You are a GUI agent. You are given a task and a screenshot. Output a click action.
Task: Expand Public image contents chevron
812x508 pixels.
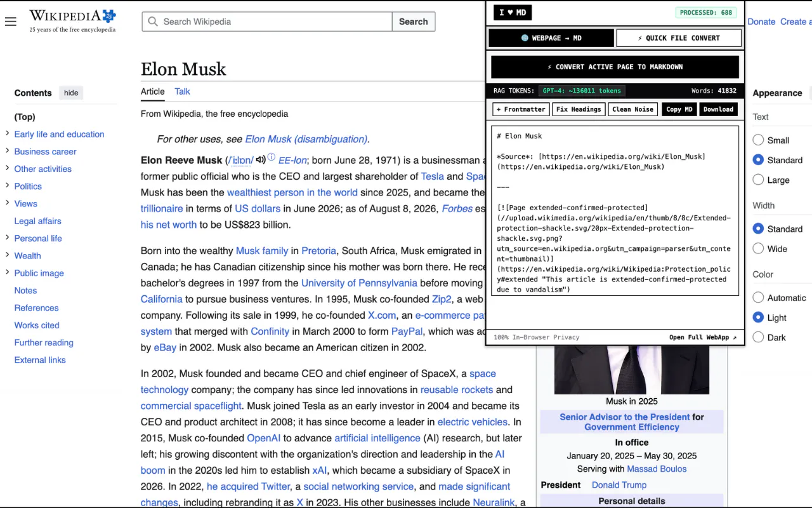point(7,273)
